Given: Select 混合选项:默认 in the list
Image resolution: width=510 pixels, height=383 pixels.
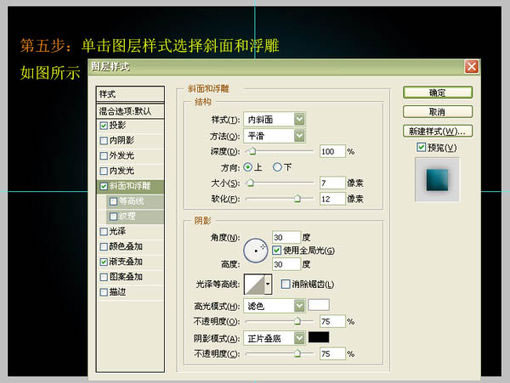Looking at the screenshot, I should coord(130,111).
